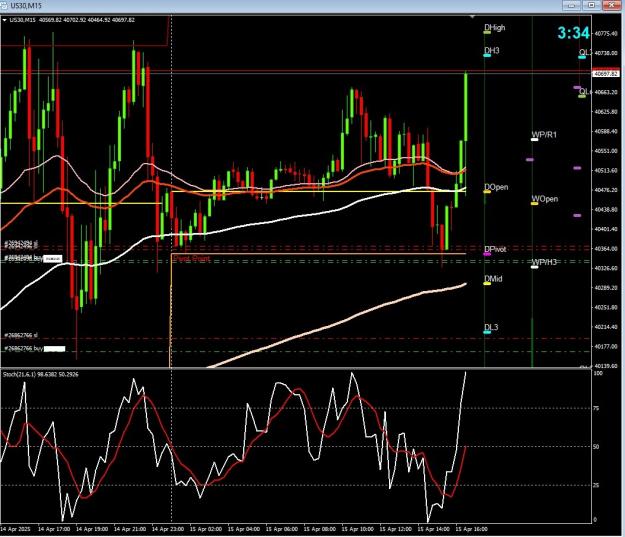This screenshot has height=537, width=625.
Task: Select the WP/R1 weekly level label
Action: [x=544, y=135]
